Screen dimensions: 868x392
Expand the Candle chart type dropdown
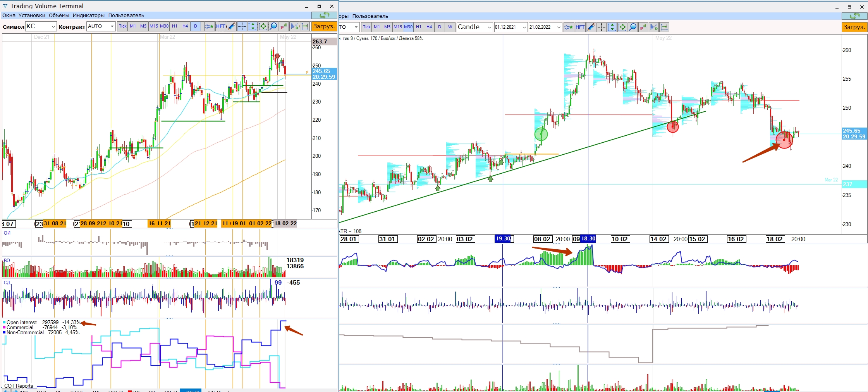coord(489,27)
